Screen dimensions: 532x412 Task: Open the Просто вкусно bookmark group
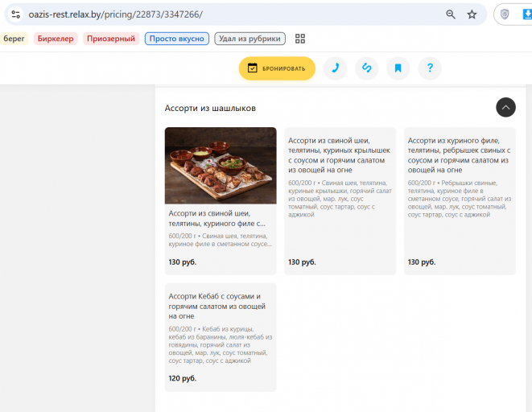pos(177,39)
